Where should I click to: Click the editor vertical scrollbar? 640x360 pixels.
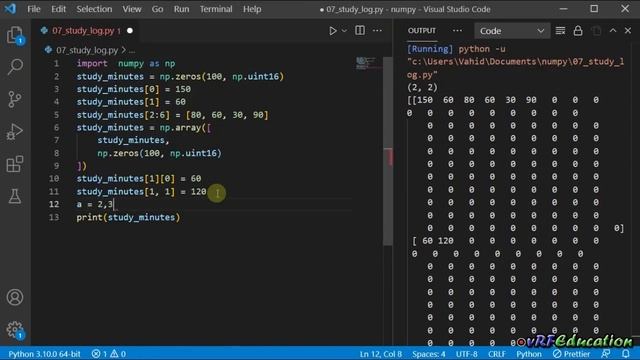coord(388,151)
